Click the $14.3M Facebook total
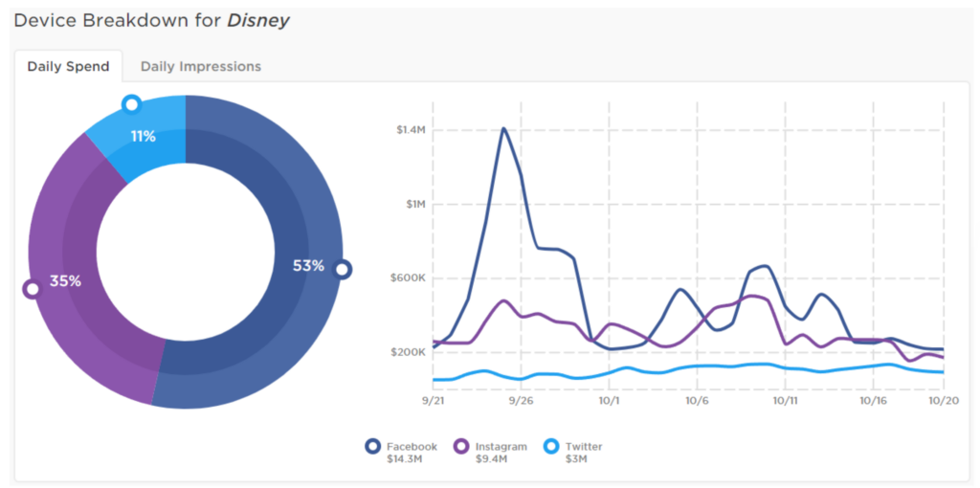 [403, 460]
